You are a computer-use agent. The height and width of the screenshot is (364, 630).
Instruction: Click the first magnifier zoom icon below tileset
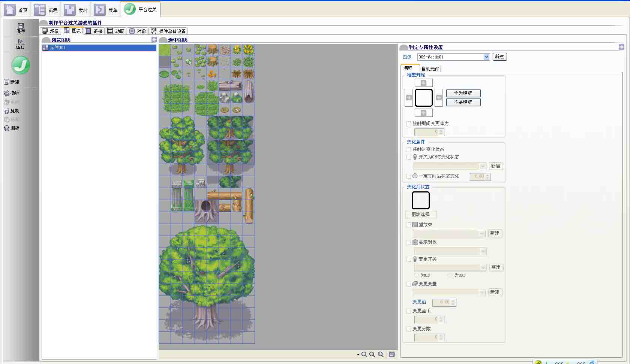pos(364,354)
